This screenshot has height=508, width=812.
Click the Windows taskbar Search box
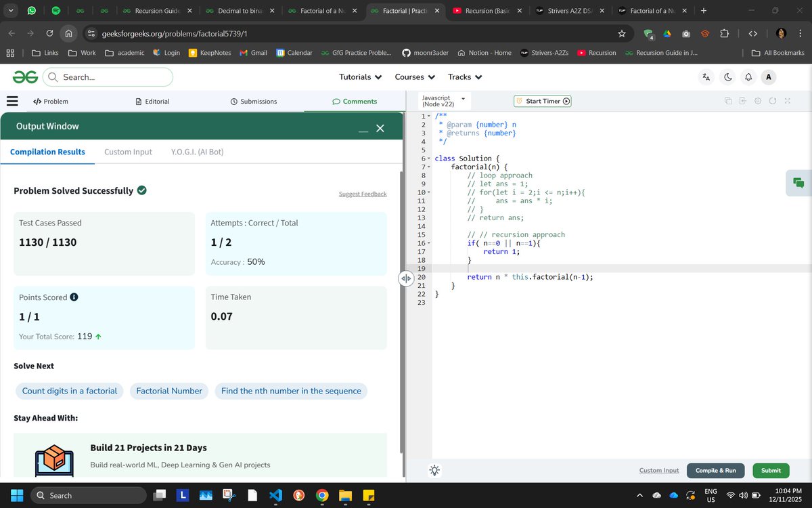point(87,495)
